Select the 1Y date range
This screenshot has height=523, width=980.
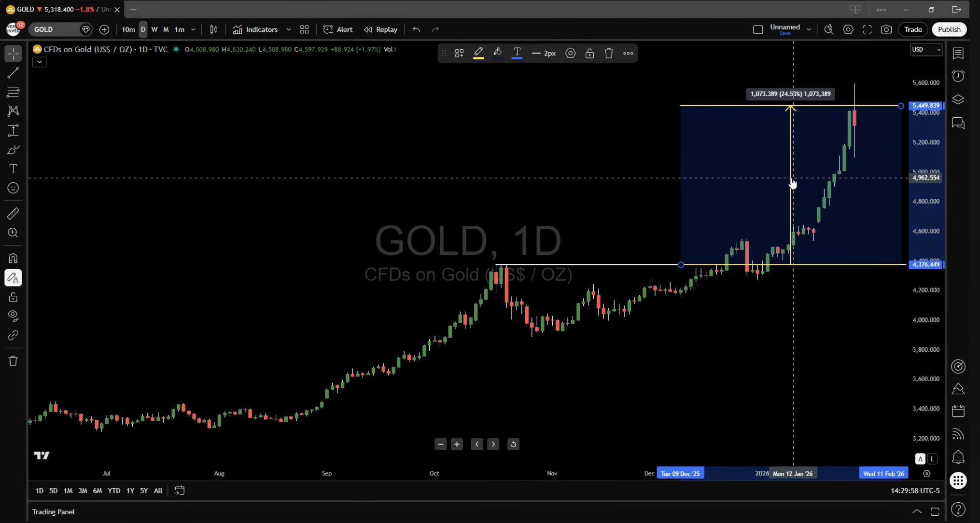coord(130,491)
